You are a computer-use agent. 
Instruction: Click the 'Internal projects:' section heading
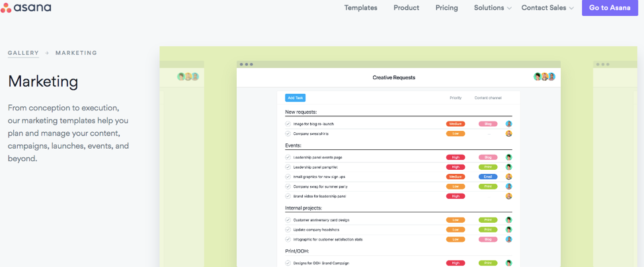[303, 208]
